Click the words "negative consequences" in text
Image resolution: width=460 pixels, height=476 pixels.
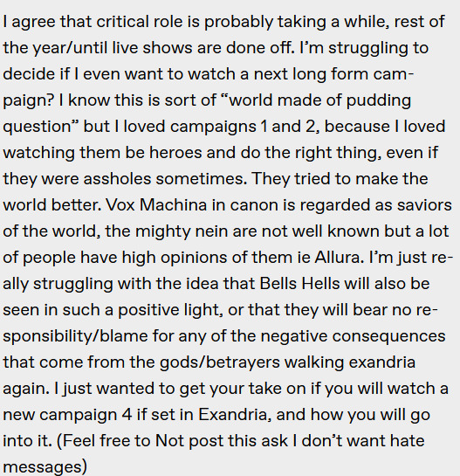pos(353,336)
